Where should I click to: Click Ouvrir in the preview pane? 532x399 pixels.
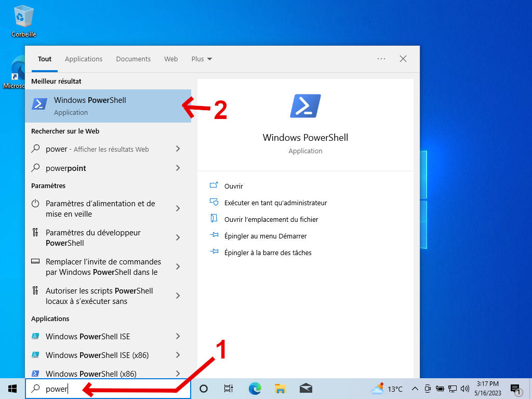coord(233,186)
